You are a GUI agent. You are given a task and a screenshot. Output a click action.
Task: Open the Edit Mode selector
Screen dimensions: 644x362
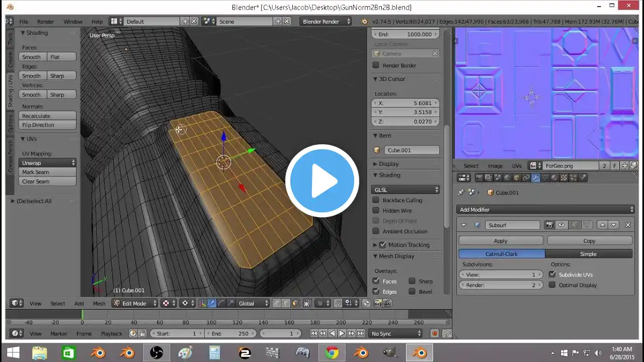coord(134,303)
